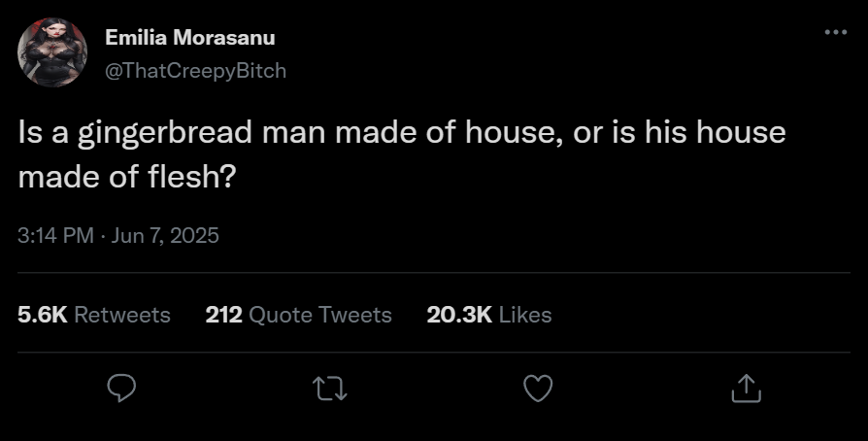This screenshot has height=441, width=868.
Task: View the 5.6K Retweets list
Action: [x=94, y=315]
